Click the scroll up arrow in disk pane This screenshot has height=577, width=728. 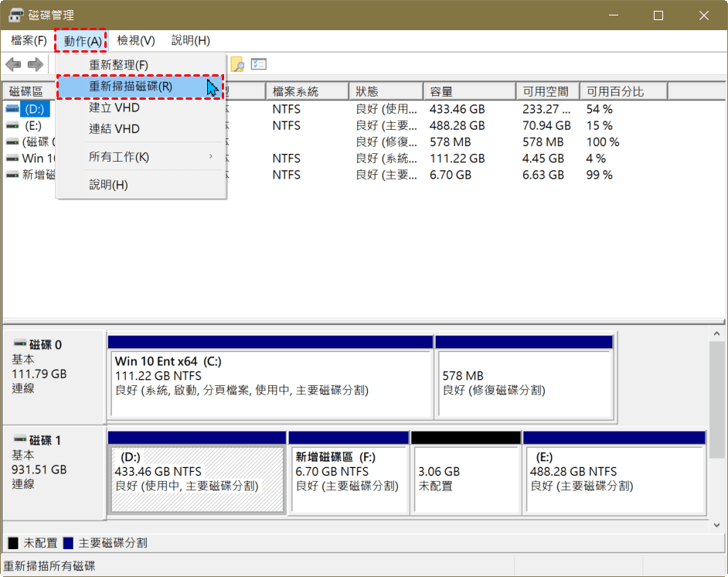pos(717,333)
